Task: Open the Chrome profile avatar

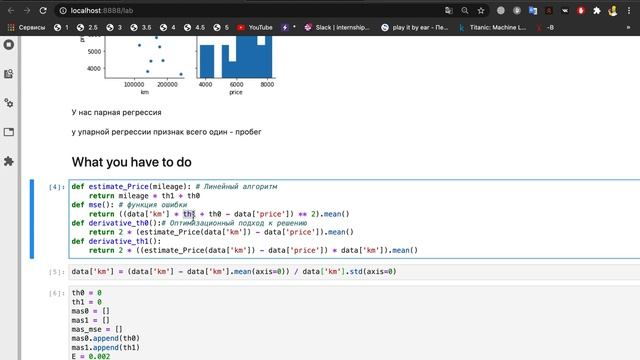Action: click(x=613, y=11)
